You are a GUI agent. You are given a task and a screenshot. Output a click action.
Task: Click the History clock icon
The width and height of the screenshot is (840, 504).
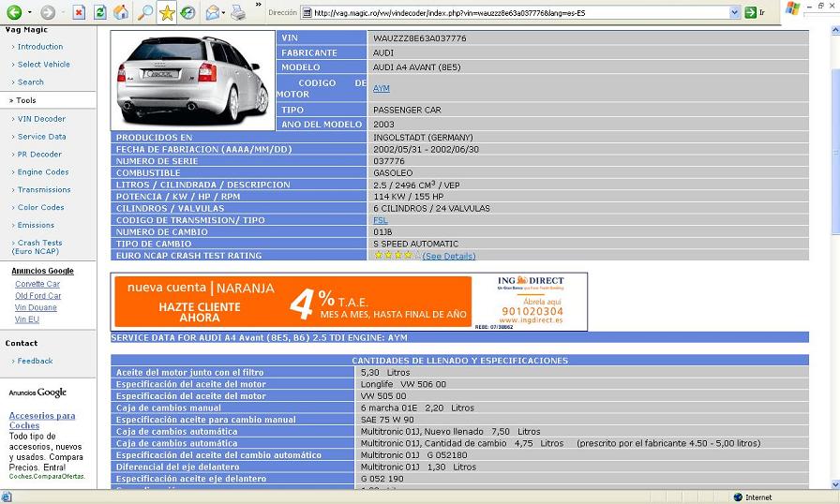[188, 12]
